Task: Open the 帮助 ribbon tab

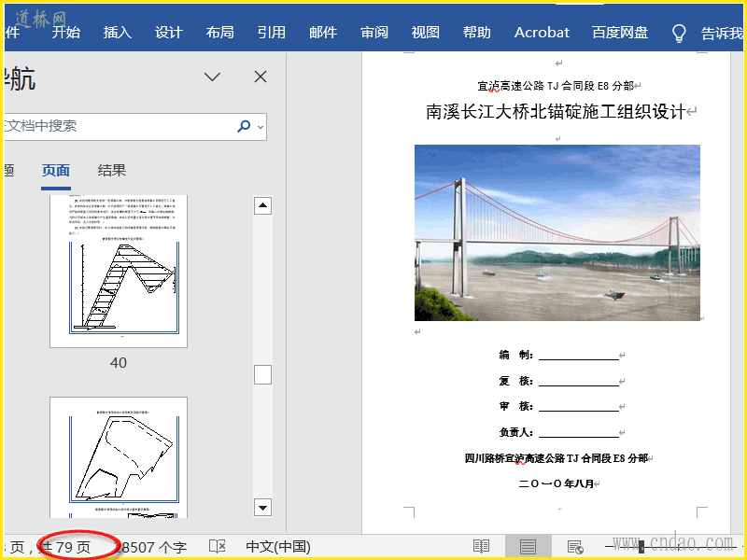Action: (x=477, y=33)
